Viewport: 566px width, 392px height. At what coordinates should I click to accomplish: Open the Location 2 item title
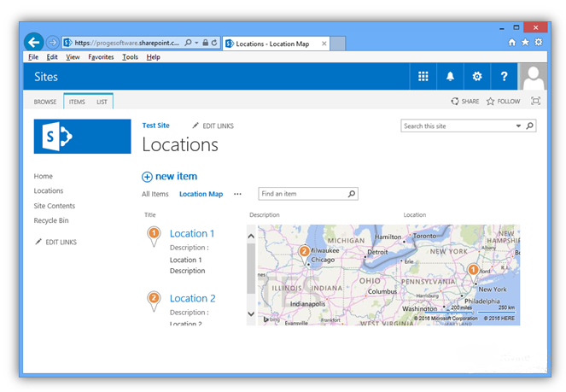[x=192, y=299]
